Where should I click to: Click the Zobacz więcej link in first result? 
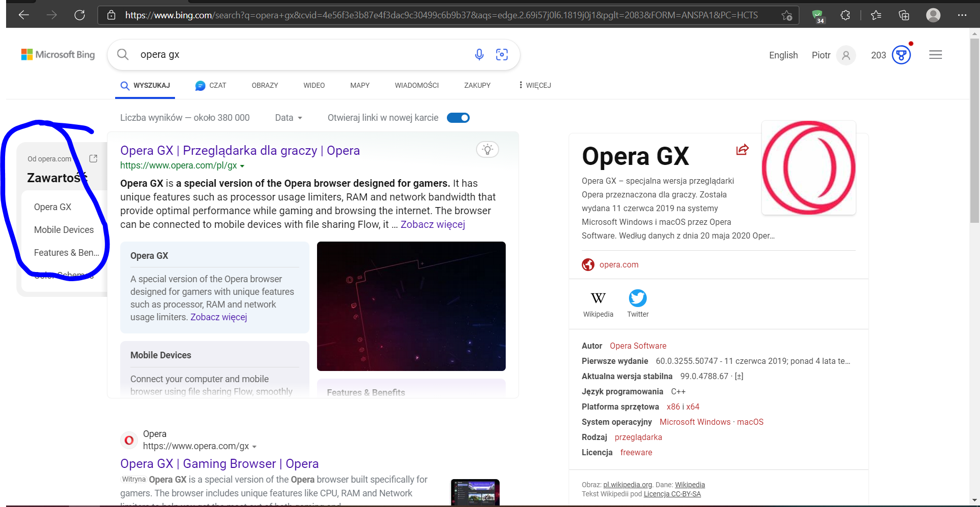point(432,224)
